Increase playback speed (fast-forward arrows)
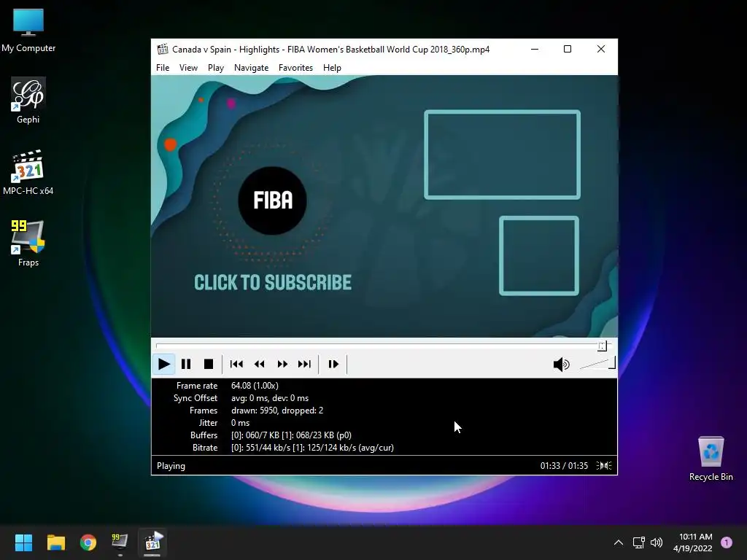This screenshot has height=560, width=747. point(282,365)
